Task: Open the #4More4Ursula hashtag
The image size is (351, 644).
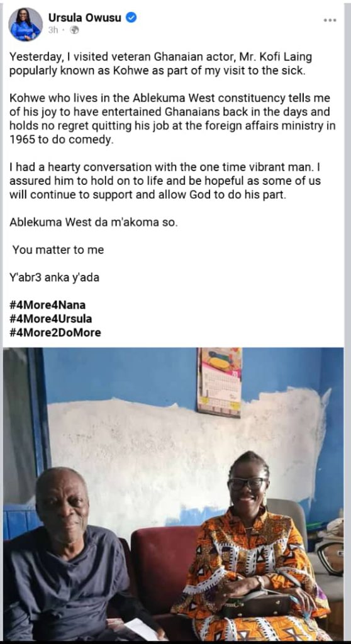Action: (x=50, y=319)
